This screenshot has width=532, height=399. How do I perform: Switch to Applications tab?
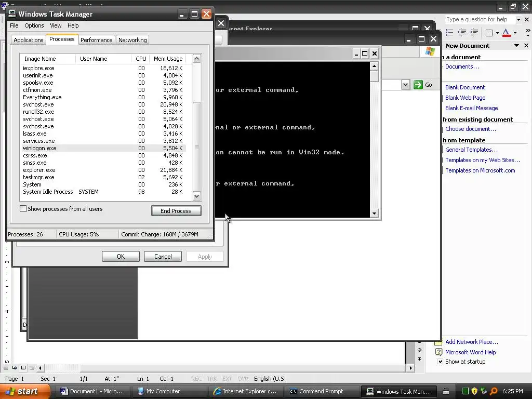pyautogui.click(x=29, y=39)
